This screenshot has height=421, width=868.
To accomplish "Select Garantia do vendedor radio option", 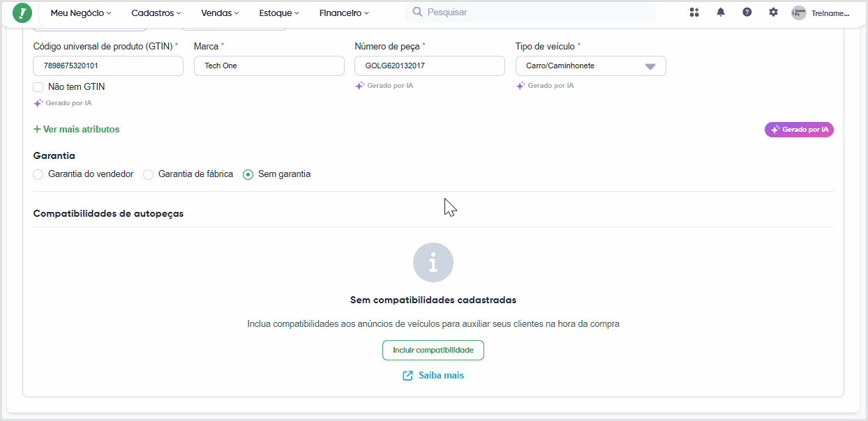I will (38, 174).
